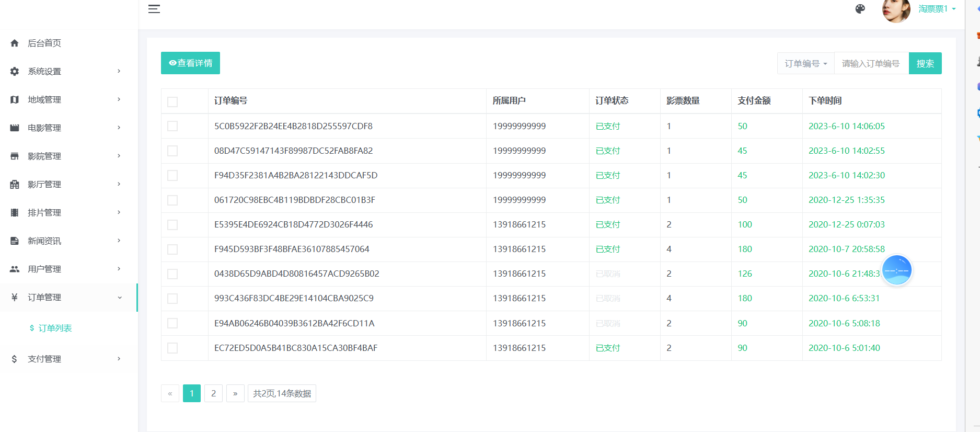Click the home icon for 后台首页
Viewport: 980px width, 432px height.
(15, 43)
